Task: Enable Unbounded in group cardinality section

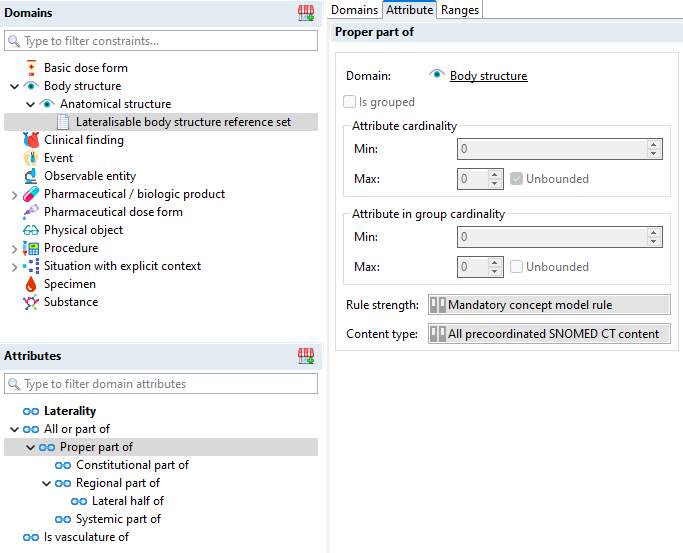Action: click(516, 267)
